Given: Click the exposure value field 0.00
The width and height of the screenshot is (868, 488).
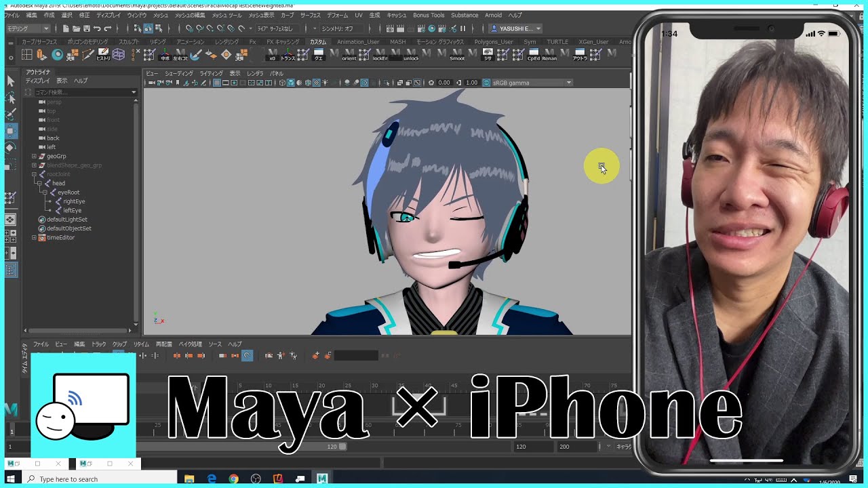Looking at the screenshot, I should point(444,83).
